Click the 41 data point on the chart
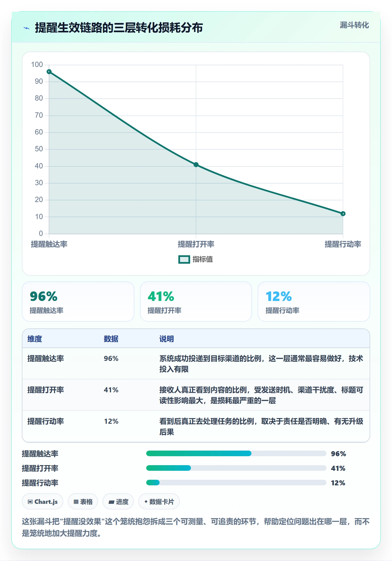The width and height of the screenshot is (392, 561). (x=196, y=165)
